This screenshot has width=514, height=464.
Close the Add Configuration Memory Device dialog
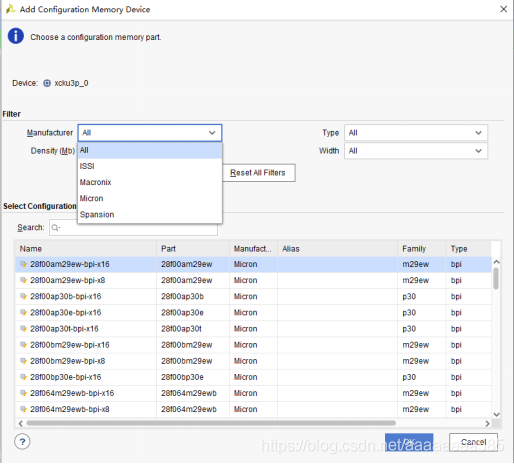tap(503, 9)
